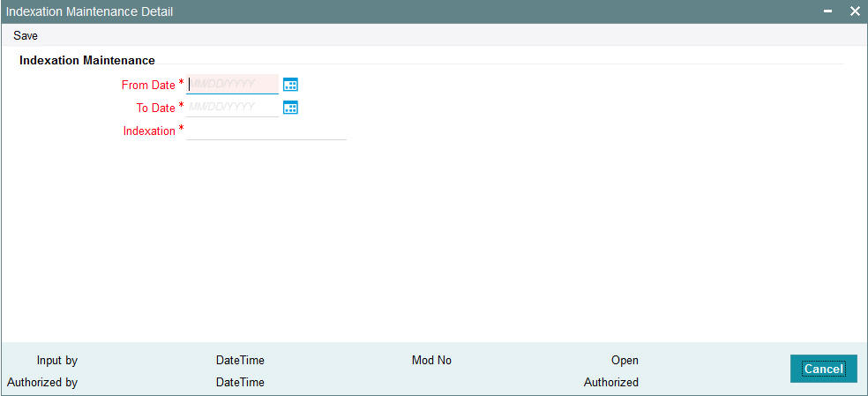Click the 'Open' status label
Screen dimensions: 868x396
[625, 361]
